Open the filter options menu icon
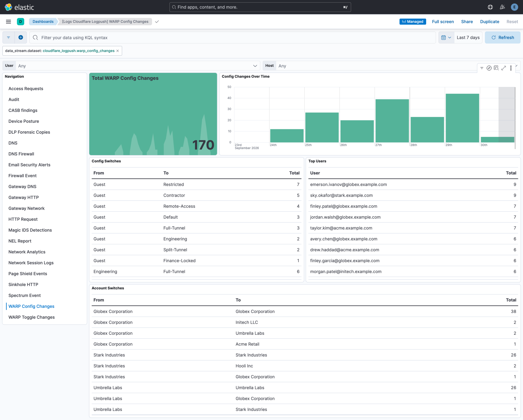Screen dimensions: 523x420 (x=9, y=37)
